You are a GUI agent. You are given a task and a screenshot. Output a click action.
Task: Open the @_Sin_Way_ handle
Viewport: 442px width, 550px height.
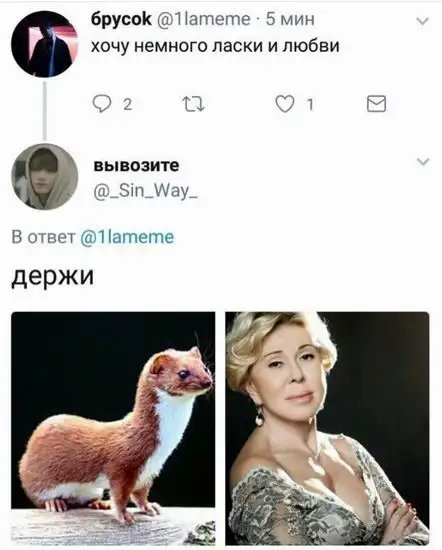coord(146,191)
